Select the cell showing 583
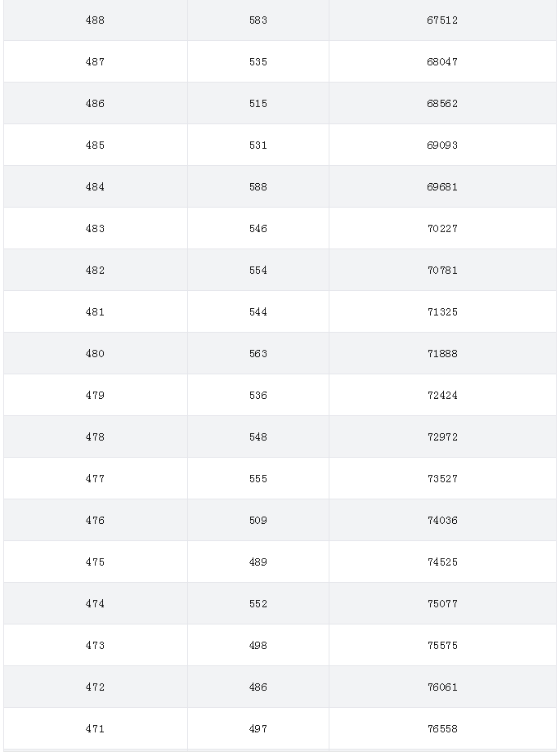Image resolution: width=560 pixels, height=752 pixels. tap(258, 20)
